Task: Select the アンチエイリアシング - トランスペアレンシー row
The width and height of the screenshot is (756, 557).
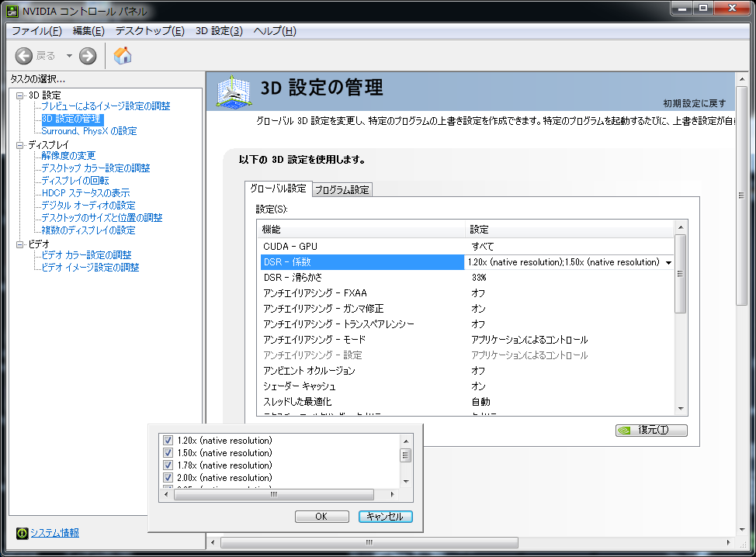Action: point(466,324)
